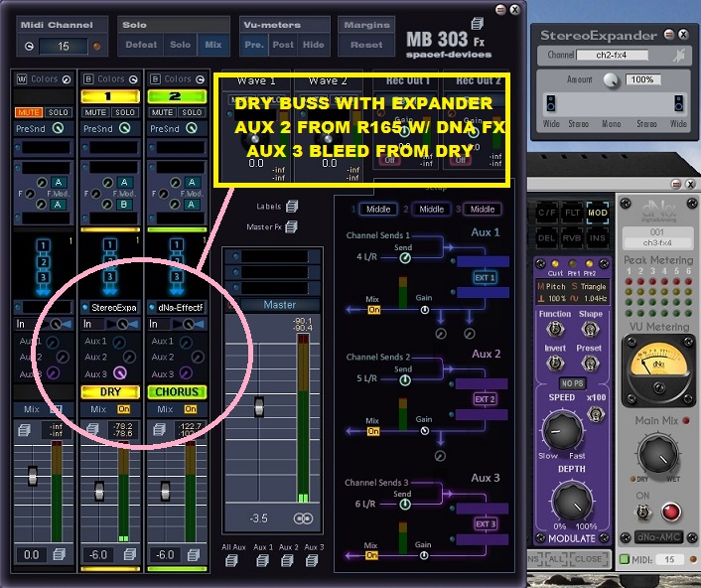Click PreSnd knob on channel 1
701x588 pixels.
click(x=125, y=128)
